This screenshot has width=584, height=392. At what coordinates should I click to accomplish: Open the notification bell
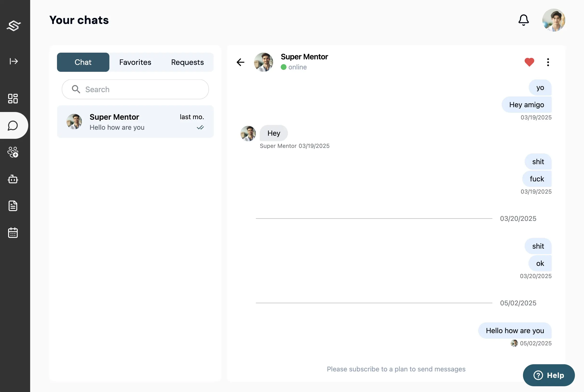click(x=523, y=20)
